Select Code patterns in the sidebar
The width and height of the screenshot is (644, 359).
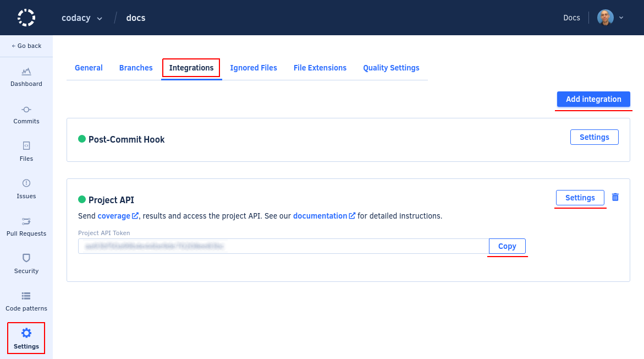pos(26,302)
